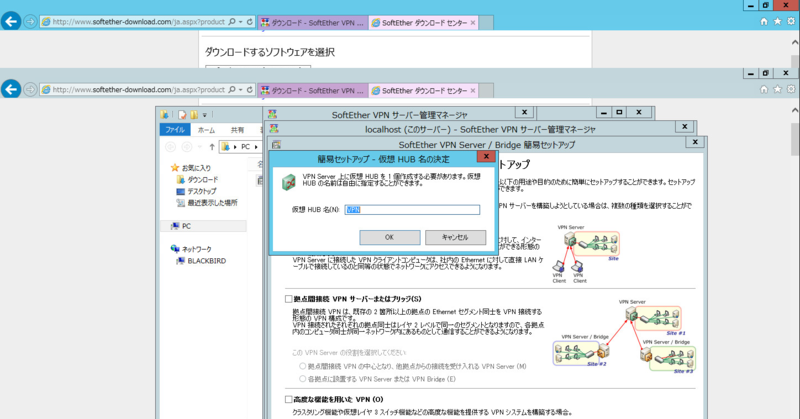Viewport: 800px width, 419px height.
Task: Click Explorer forward navigation arrow
Action: click(187, 147)
